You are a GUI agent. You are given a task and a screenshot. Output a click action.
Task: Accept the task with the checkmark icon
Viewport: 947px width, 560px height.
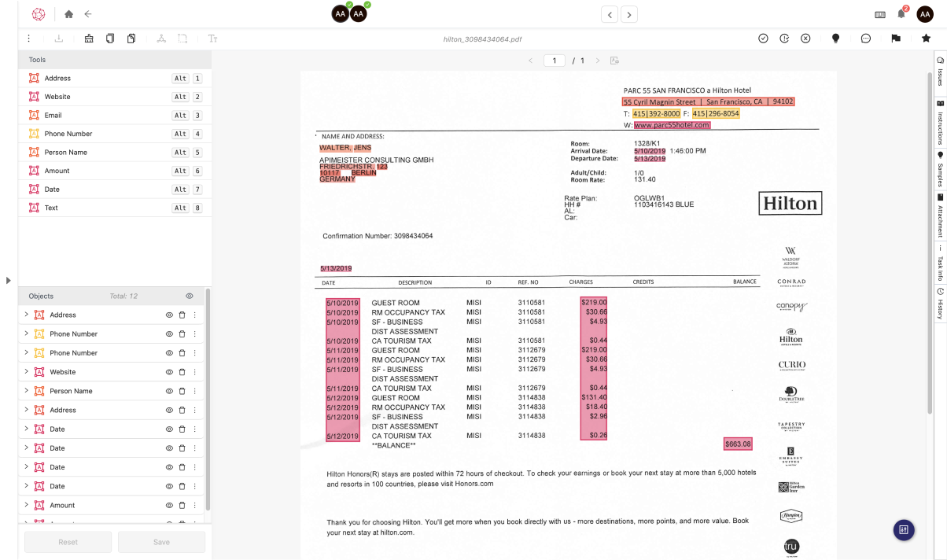point(763,39)
